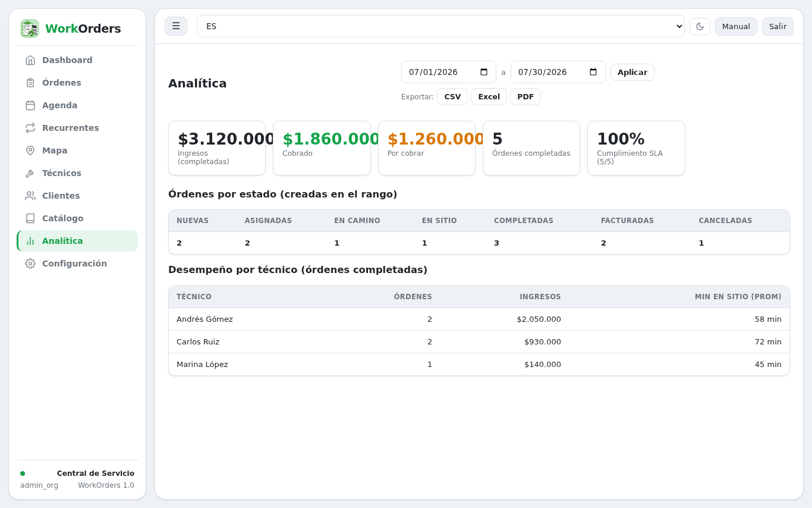Open the start date calendar picker icon
This screenshot has height=508, width=812.
(484, 72)
